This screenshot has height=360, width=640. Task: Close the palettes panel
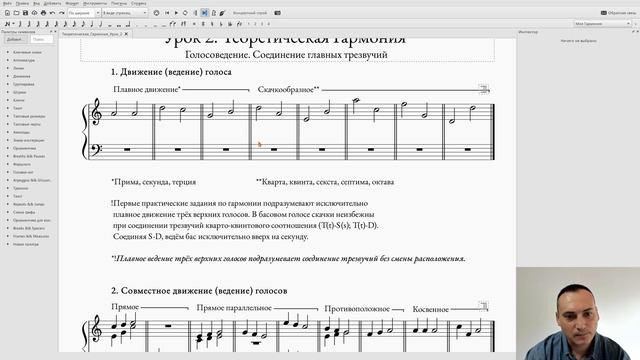tap(55, 32)
